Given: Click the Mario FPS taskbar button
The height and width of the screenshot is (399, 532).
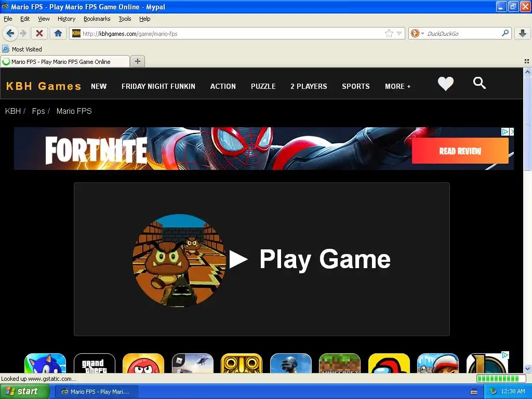Looking at the screenshot, I should click(x=96, y=391).
